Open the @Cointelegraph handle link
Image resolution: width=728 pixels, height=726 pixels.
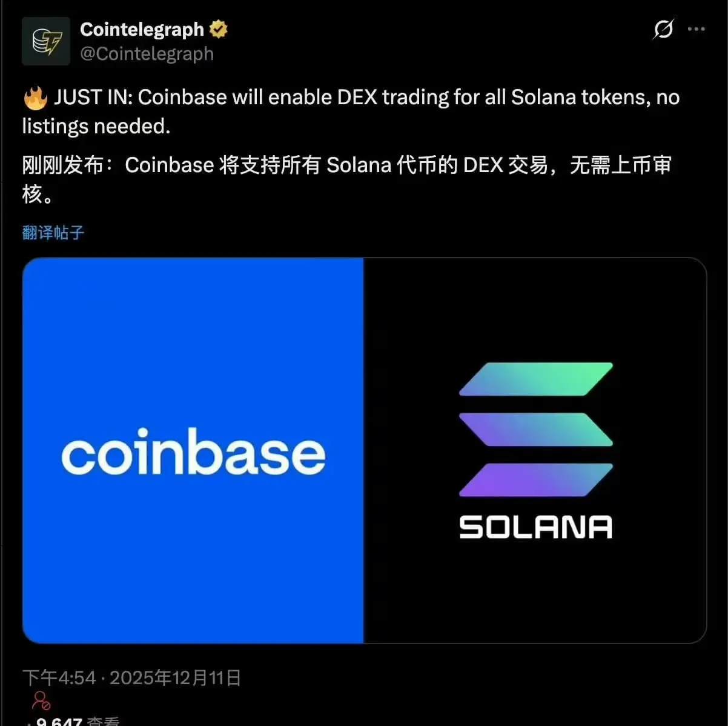pos(147,54)
